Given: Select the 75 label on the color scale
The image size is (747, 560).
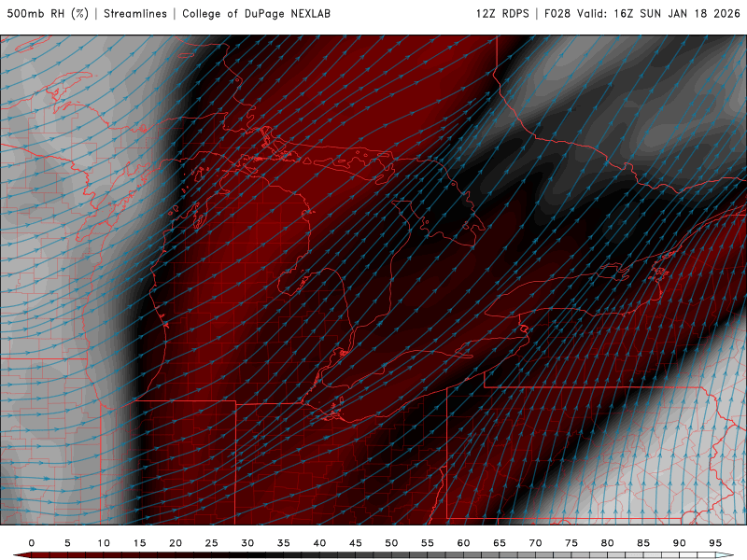Looking at the screenshot, I should click(571, 543).
